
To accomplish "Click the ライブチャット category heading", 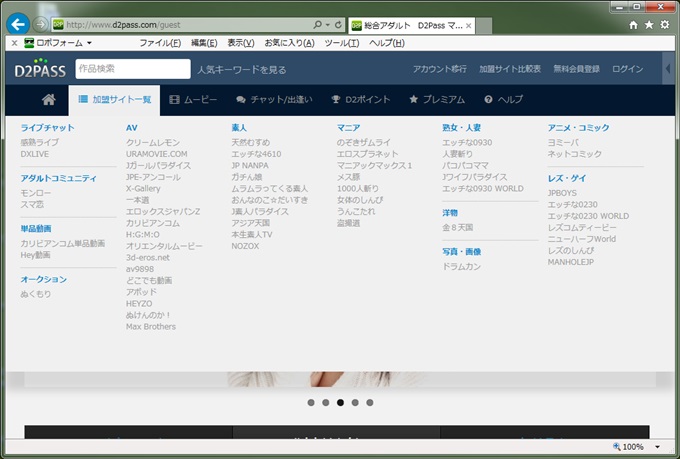I will coord(48,128).
